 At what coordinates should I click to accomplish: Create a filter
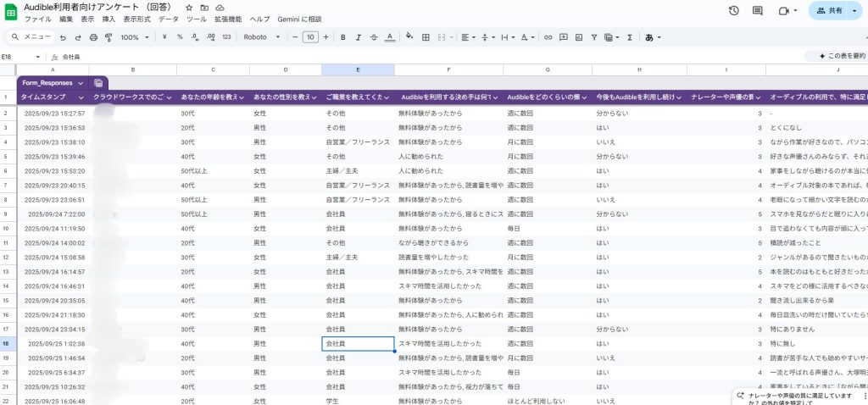coord(594,37)
